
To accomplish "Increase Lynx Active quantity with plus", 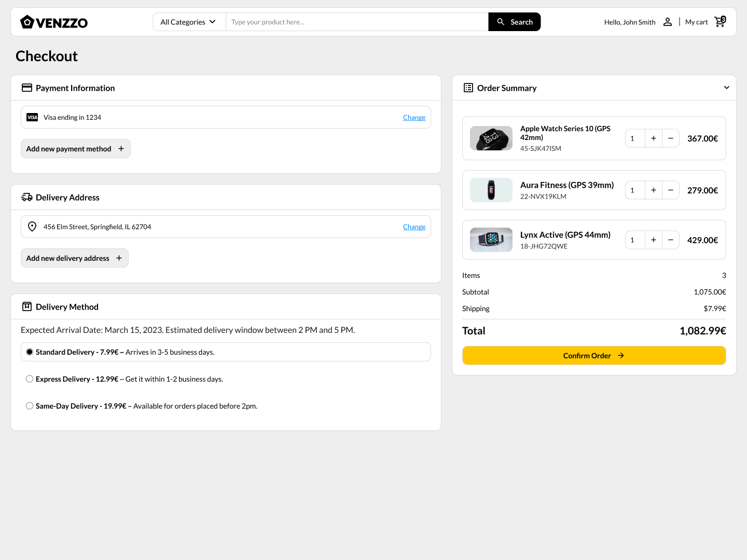I will 654,240.
